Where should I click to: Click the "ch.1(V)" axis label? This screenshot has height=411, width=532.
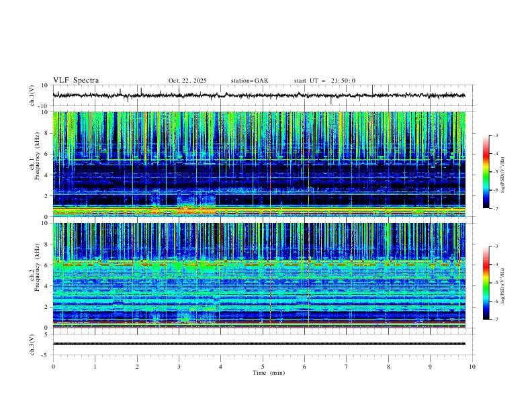tap(32, 95)
